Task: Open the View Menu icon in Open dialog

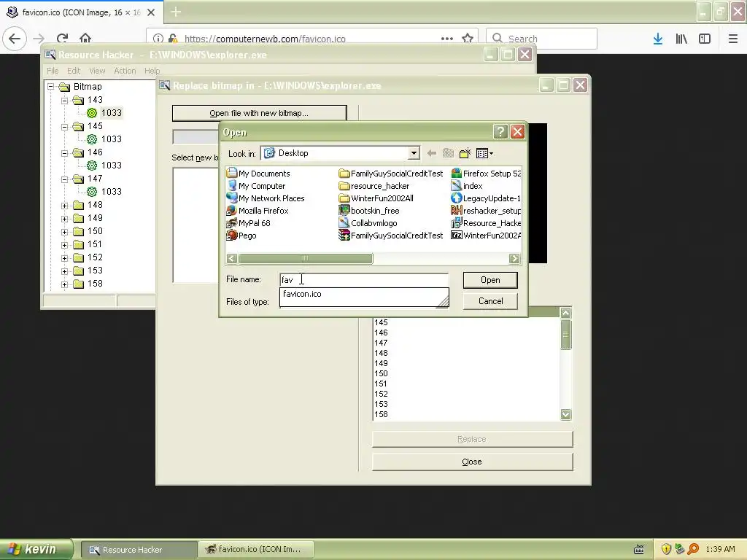Action: tap(484, 153)
